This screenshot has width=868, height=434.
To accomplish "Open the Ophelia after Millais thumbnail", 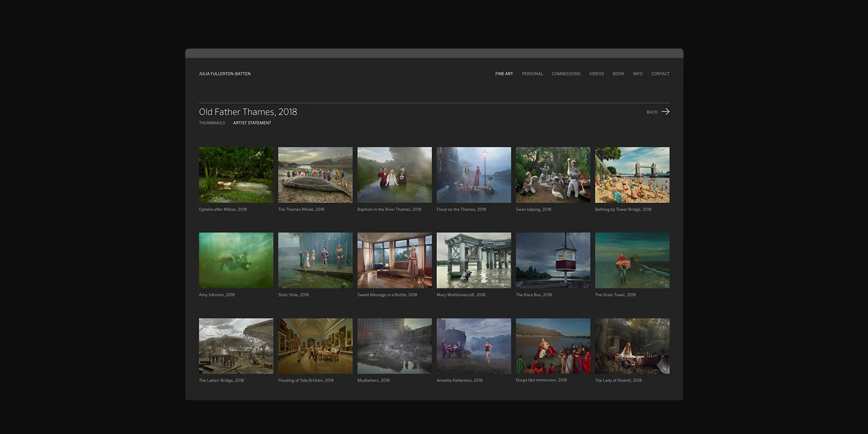I will tap(236, 175).
